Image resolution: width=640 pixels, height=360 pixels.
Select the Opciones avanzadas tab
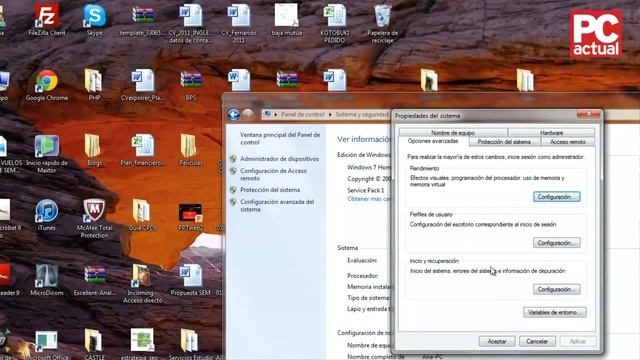(433, 141)
